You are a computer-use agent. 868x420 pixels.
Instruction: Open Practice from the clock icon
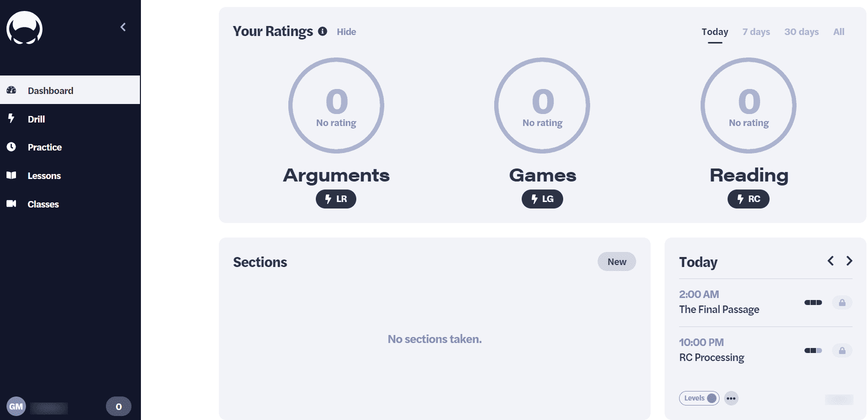[11, 146]
